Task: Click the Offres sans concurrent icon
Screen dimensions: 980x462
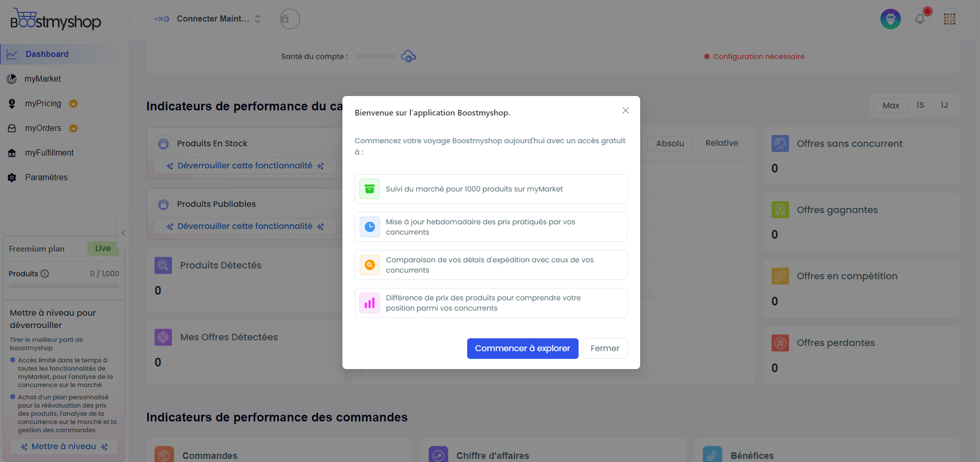Action: tap(780, 144)
